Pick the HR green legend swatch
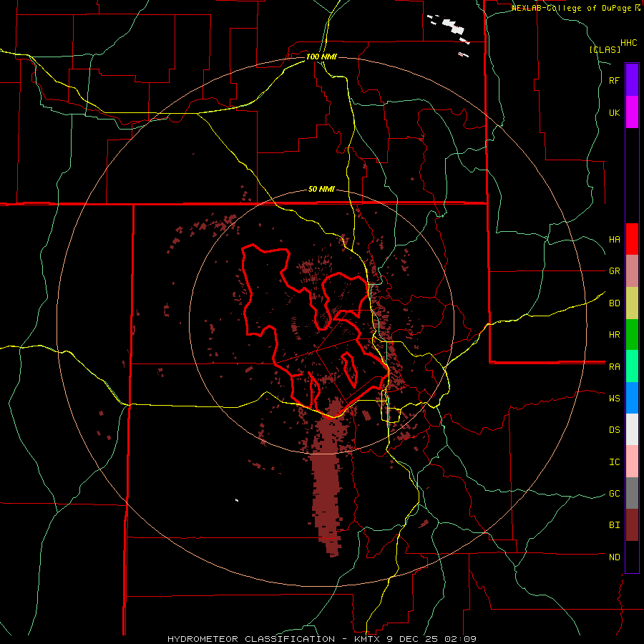This screenshot has height=644, width=644. click(x=632, y=335)
